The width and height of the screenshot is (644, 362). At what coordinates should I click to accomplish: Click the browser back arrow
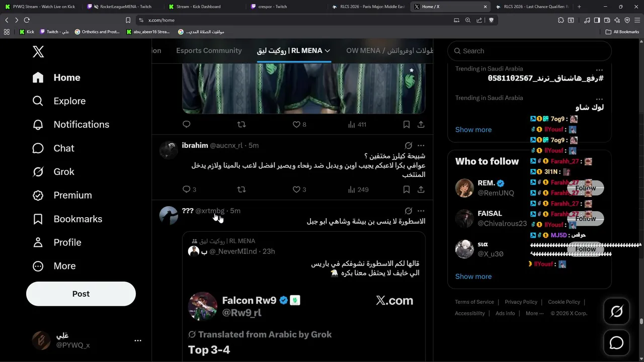7,20
